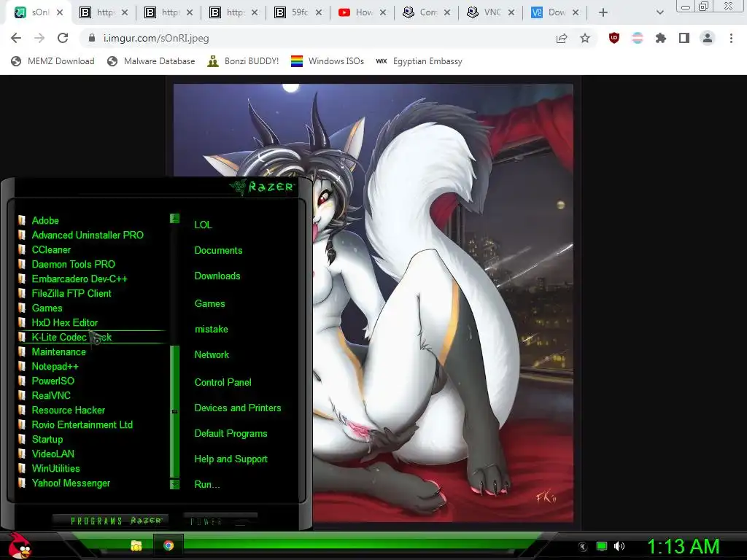This screenshot has width=747, height=560.
Task: Switch to the '59fc' browser tab
Action: click(298, 12)
